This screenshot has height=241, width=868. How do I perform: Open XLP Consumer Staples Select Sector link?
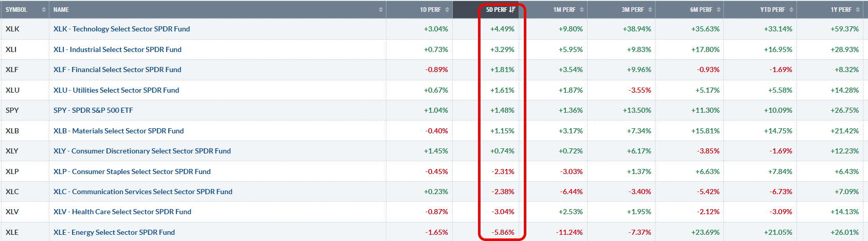pyautogui.click(x=132, y=171)
